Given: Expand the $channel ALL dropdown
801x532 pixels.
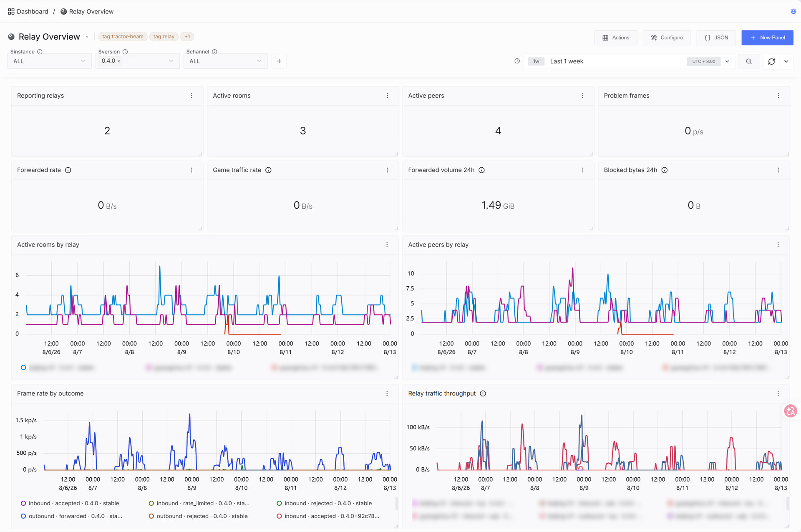Looking at the screenshot, I should coord(226,61).
